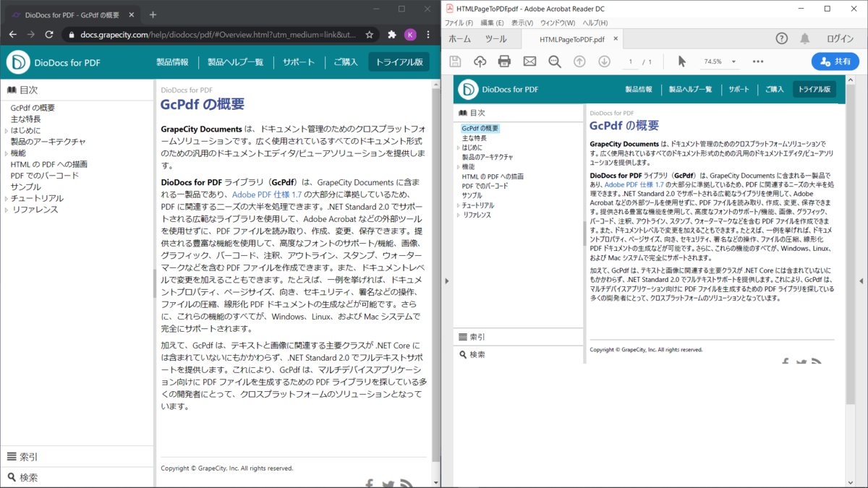Select HTML の PDF への描画 in browser tree
The height and width of the screenshot is (488, 868).
click(49, 164)
